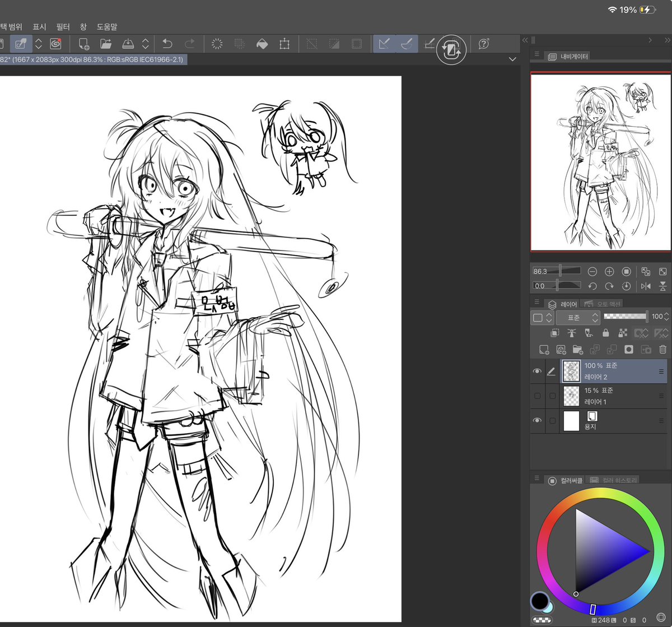The height and width of the screenshot is (627, 672).
Task: Open the Navigator palette hamburger menu
Action: (x=537, y=54)
